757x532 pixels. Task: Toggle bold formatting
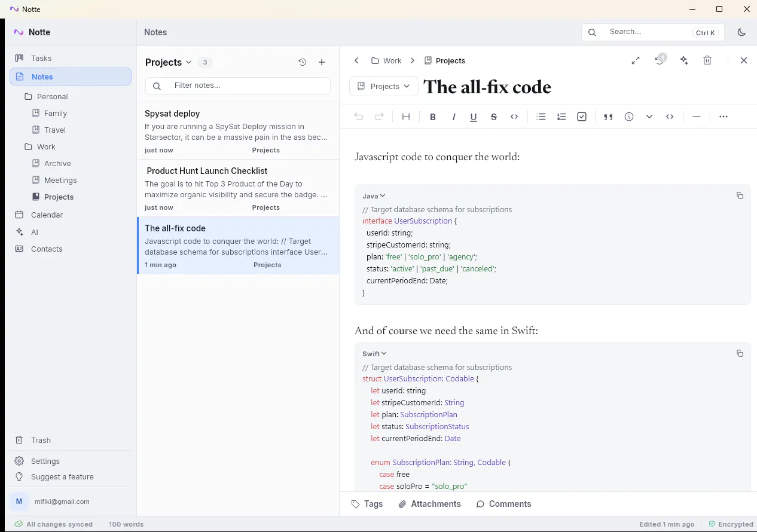(x=433, y=117)
